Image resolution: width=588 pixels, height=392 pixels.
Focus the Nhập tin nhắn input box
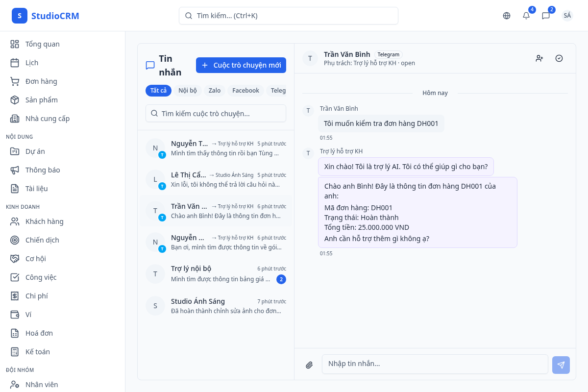click(435, 364)
